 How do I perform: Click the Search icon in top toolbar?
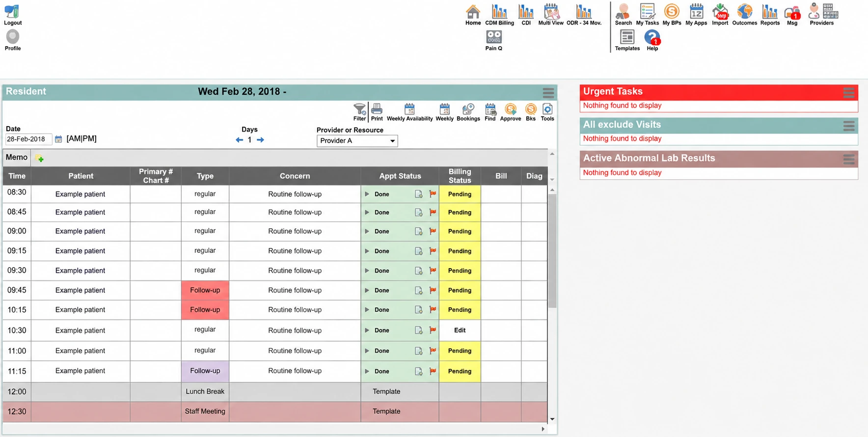(x=623, y=11)
